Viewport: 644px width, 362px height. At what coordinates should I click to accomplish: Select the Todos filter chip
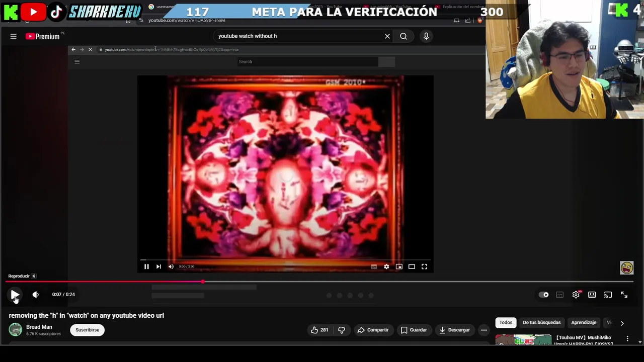tap(506, 323)
